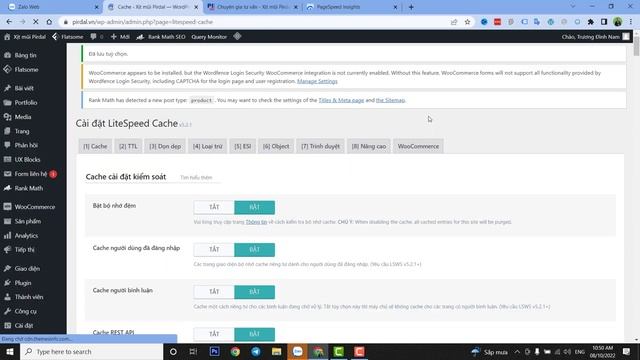The height and width of the screenshot is (360, 640).
Task: Click the Windows search box
Action: pyautogui.click(x=92, y=351)
